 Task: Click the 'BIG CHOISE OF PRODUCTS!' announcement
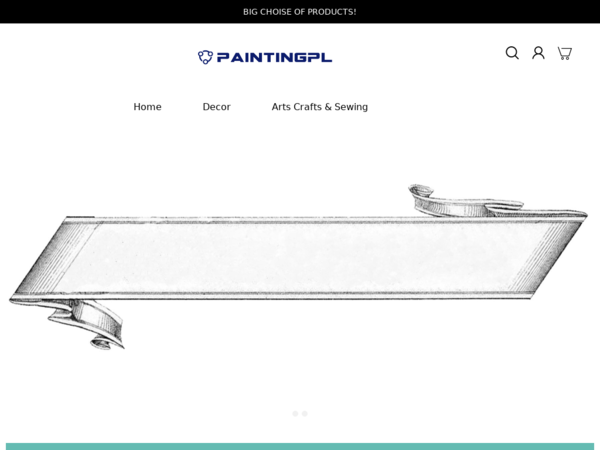click(300, 12)
